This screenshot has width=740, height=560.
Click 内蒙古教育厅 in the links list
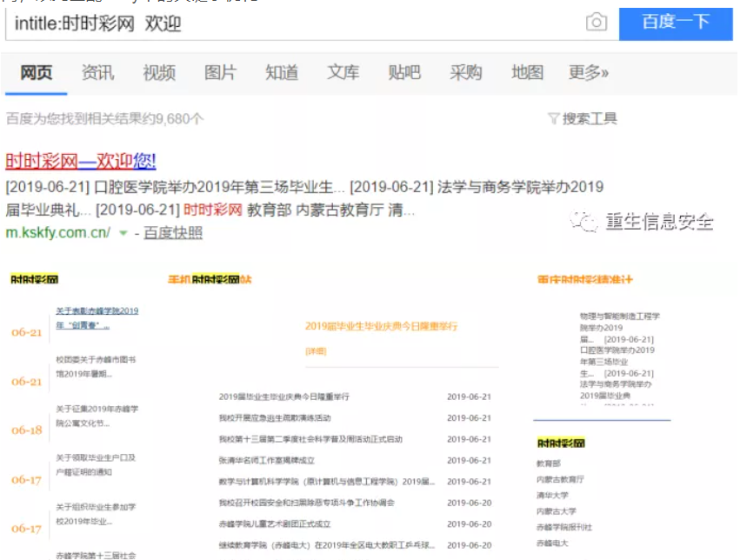560,479
